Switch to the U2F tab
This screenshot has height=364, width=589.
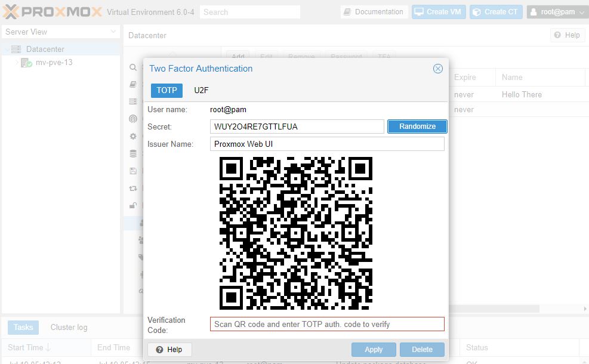click(201, 90)
